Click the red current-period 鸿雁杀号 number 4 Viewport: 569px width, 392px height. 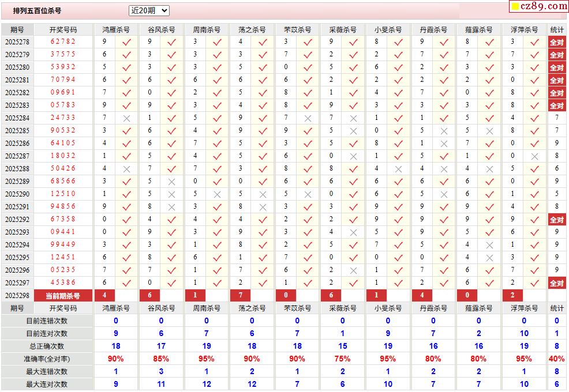coord(104,296)
